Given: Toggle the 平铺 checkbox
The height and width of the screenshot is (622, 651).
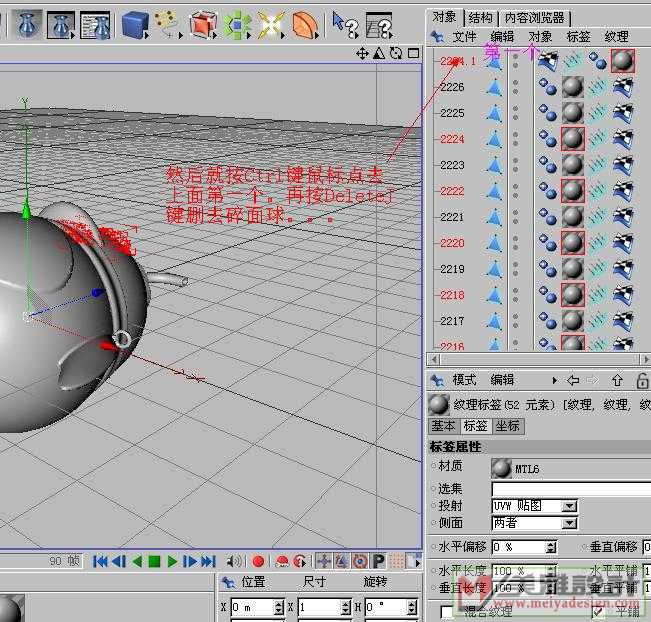Looking at the screenshot, I should tap(597, 612).
